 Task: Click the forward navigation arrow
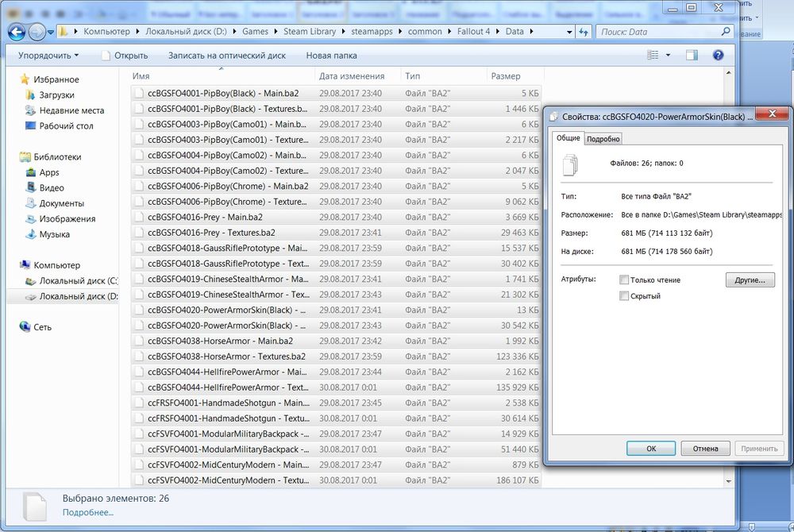tap(37, 32)
